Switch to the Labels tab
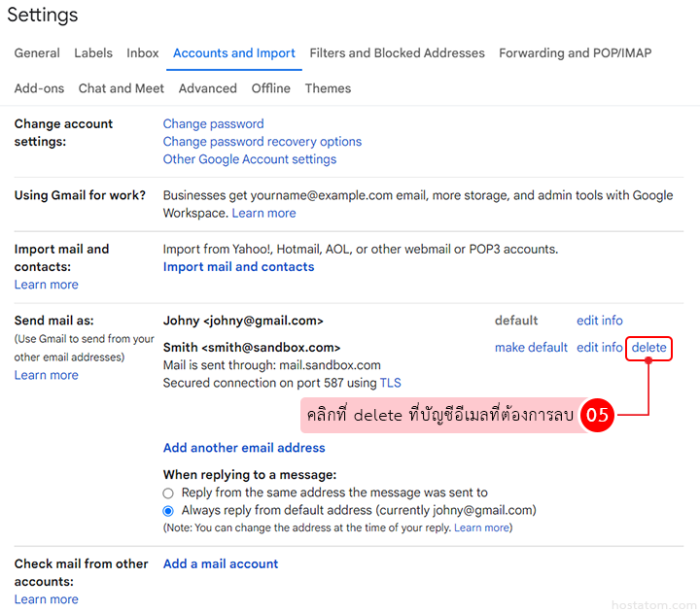 [93, 53]
